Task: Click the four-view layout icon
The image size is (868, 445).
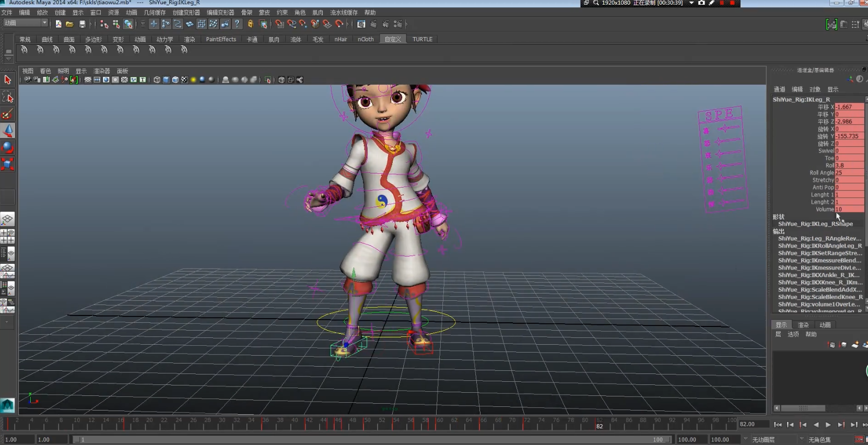Action: (x=7, y=237)
